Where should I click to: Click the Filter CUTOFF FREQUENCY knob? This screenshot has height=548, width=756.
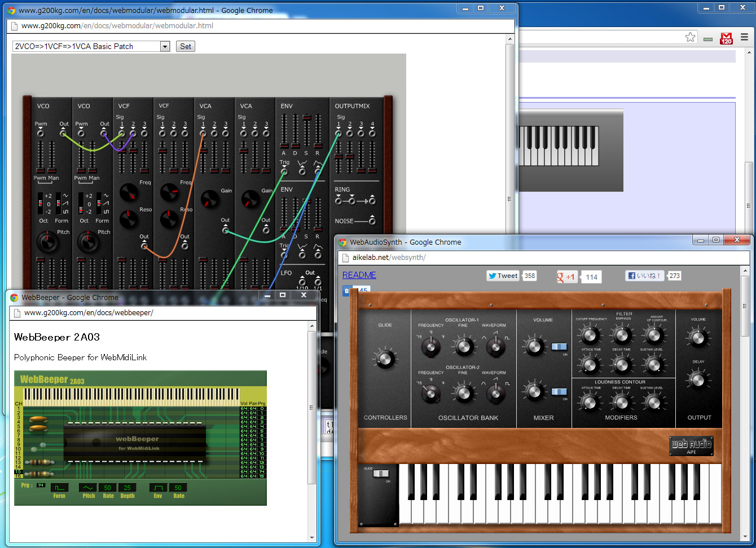590,335
